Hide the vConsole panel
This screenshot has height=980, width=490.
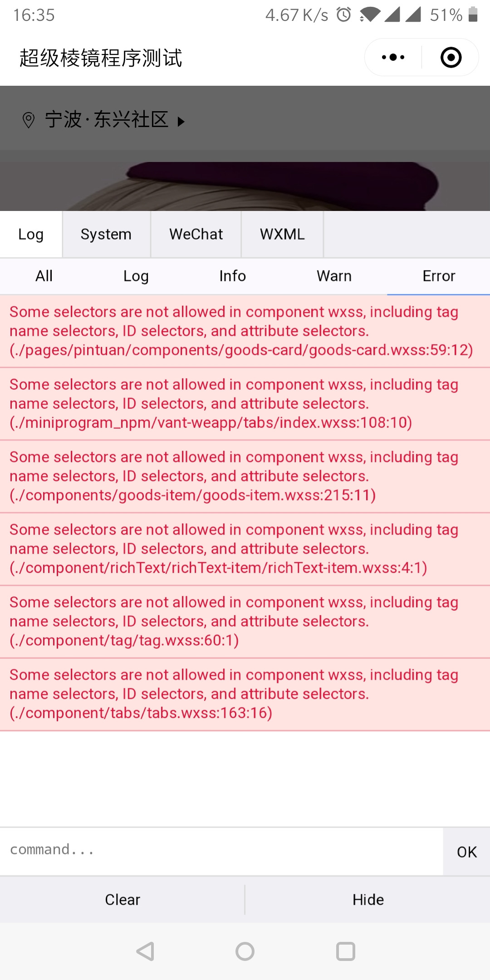[368, 899]
